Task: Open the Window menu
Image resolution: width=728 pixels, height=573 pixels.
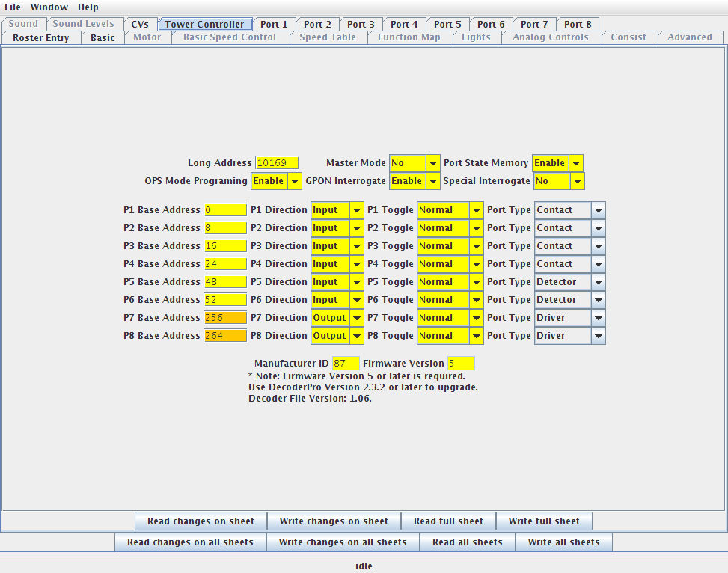Action: click(x=49, y=7)
